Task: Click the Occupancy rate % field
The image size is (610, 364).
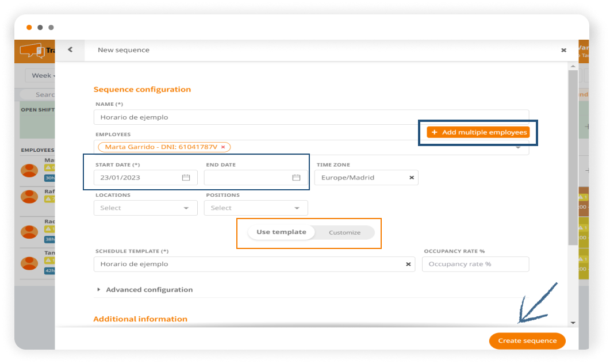Action: (x=475, y=264)
